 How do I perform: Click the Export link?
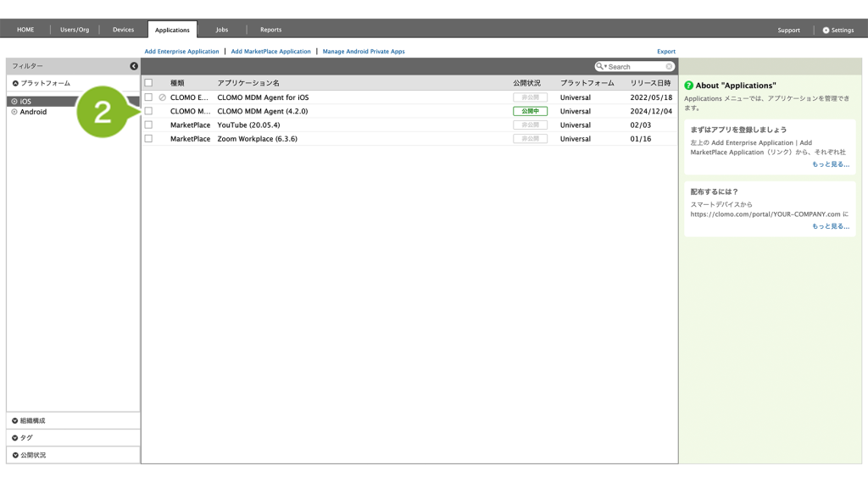(x=666, y=52)
